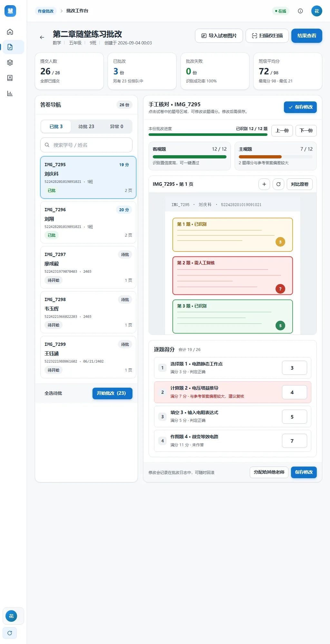Image resolution: width=330 pixels, height=644 pixels.
Task: Select the IMG_7299 王钰涵 paper card
Action: (x=88, y=357)
